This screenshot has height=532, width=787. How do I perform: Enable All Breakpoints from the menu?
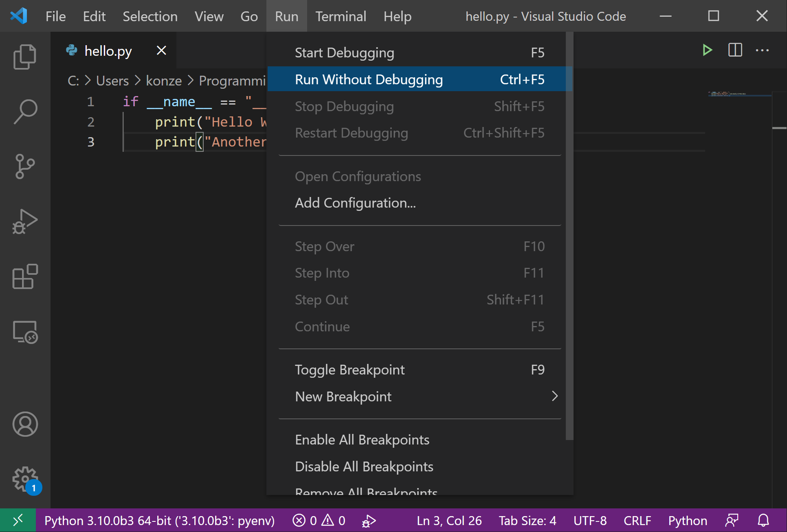point(362,440)
